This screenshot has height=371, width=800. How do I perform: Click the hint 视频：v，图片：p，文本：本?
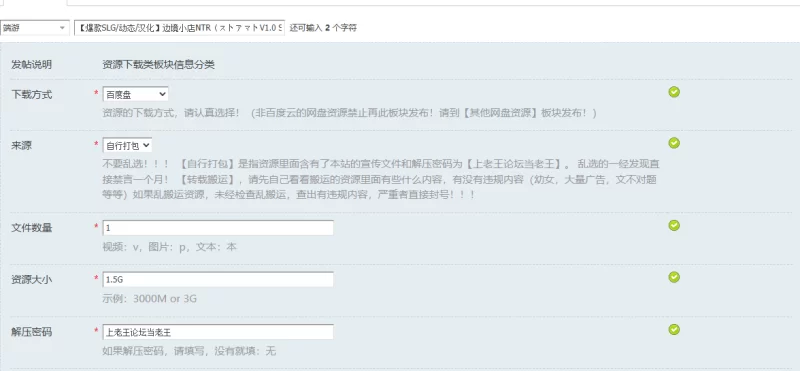[169, 247]
